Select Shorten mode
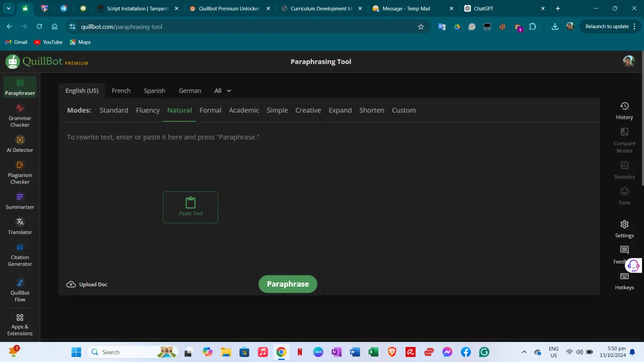644x362 pixels. 372,110
